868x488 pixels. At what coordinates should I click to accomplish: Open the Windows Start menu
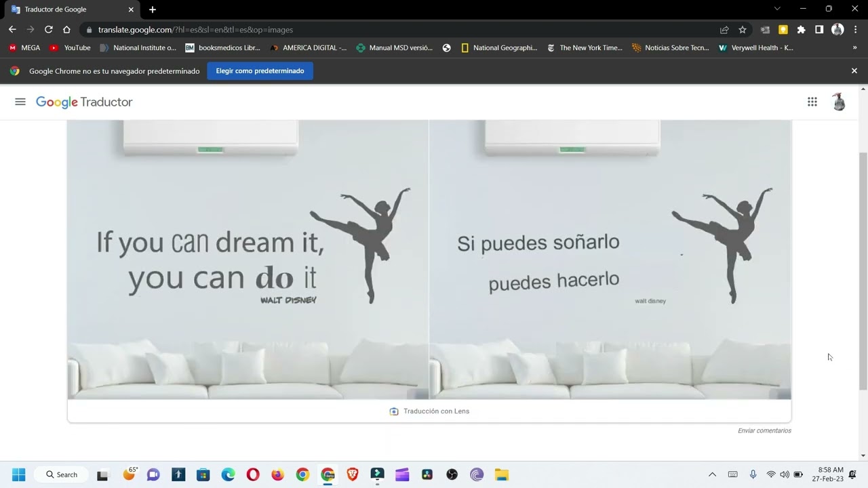(18, 474)
